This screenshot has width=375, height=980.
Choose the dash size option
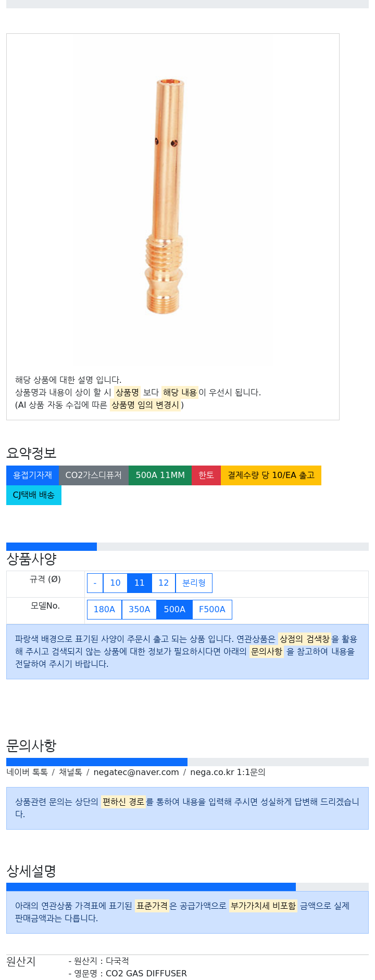[95, 583]
